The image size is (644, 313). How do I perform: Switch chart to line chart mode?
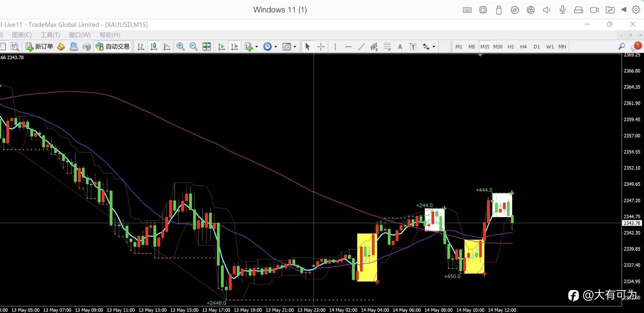(x=167, y=47)
